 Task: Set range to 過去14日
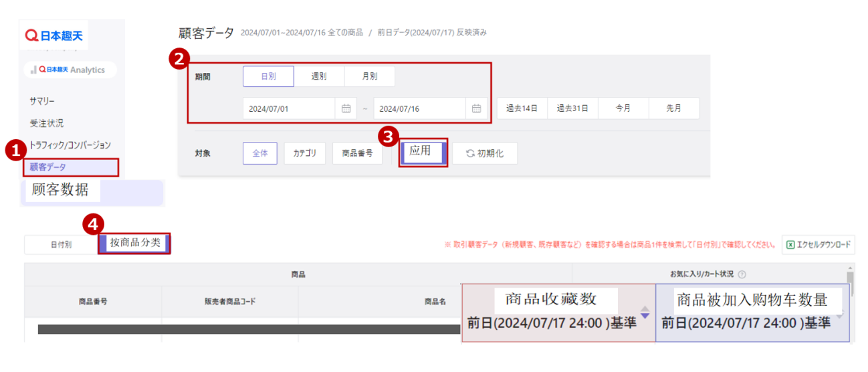[x=522, y=108]
